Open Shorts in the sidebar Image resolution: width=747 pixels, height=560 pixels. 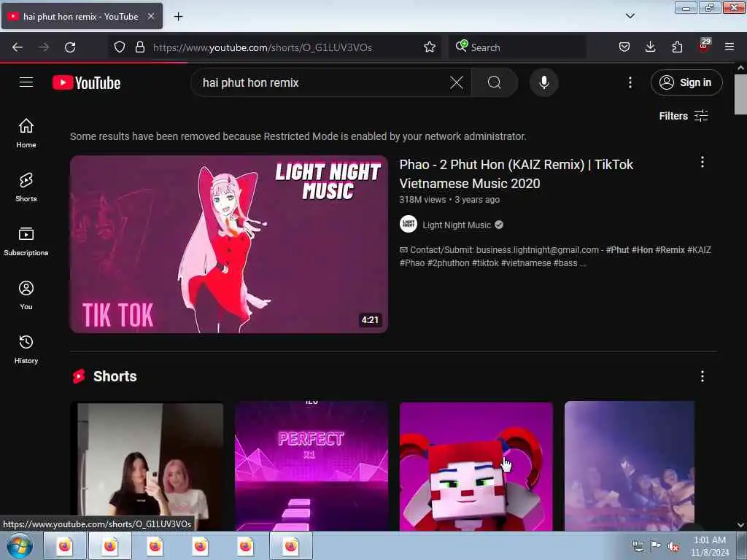26,187
